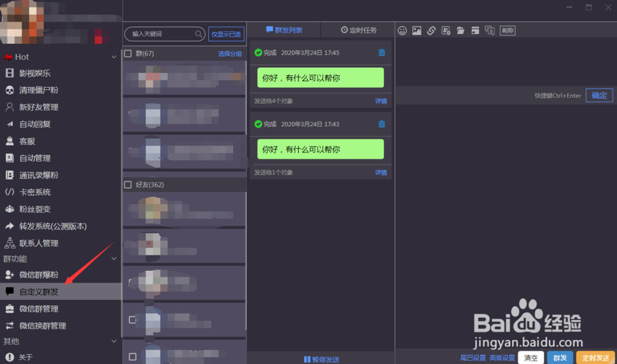Click the 清空 clear button
The image size is (617, 364).
point(531,358)
